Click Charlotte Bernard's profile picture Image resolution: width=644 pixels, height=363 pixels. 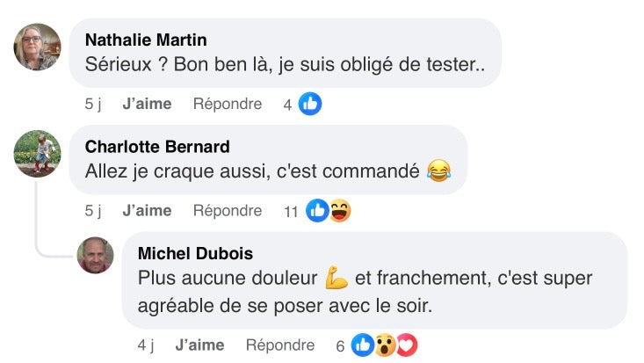[38, 153]
